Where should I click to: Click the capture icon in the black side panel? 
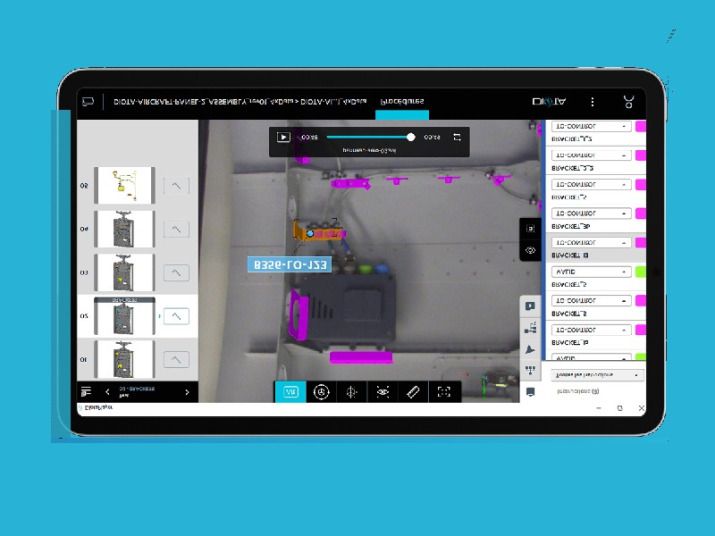tap(530, 229)
